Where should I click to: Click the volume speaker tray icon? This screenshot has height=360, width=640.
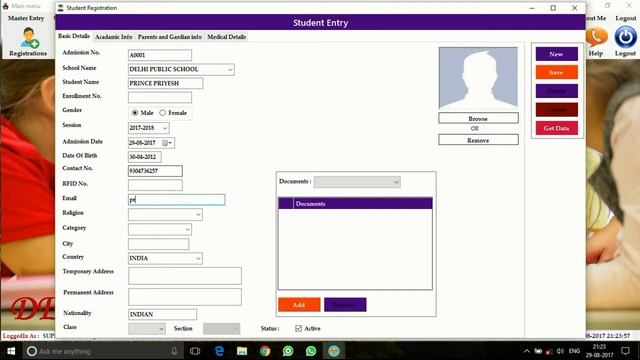click(x=560, y=351)
